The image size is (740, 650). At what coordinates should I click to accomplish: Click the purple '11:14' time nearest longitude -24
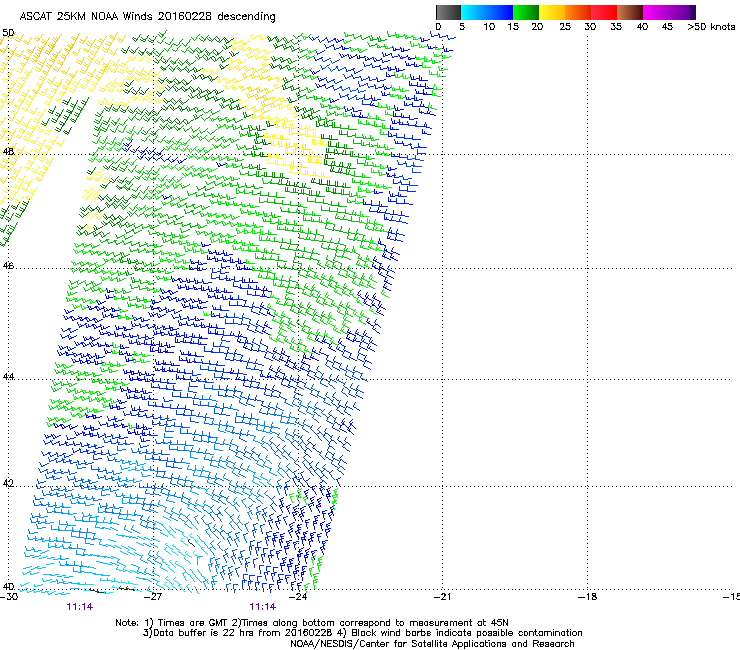tap(263, 607)
